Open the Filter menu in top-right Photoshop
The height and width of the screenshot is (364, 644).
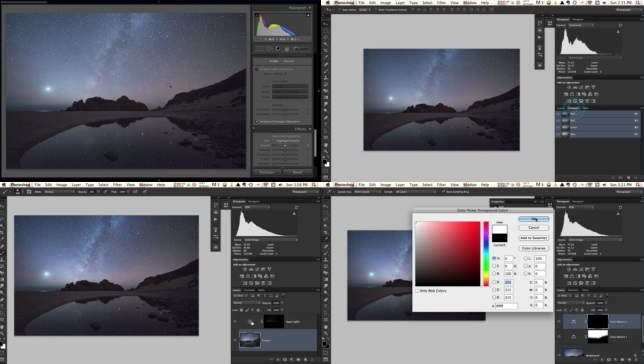pyautogui.click(x=442, y=2)
